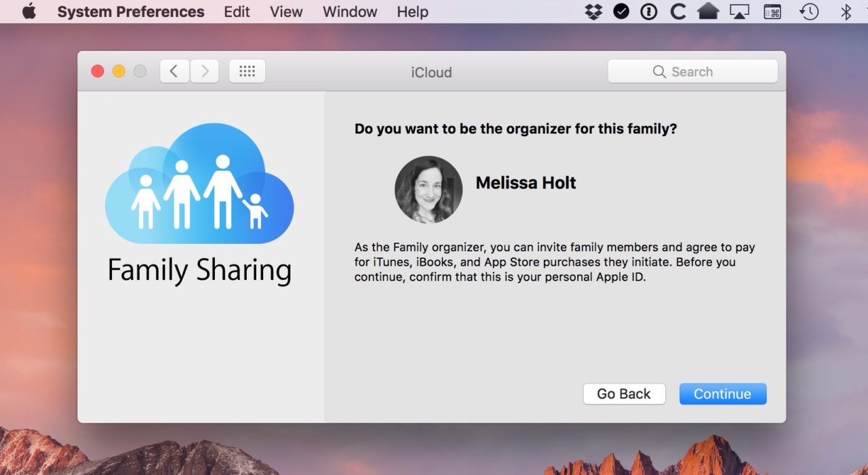
Task: Click the Family organizer description paragraph
Action: coord(555,262)
